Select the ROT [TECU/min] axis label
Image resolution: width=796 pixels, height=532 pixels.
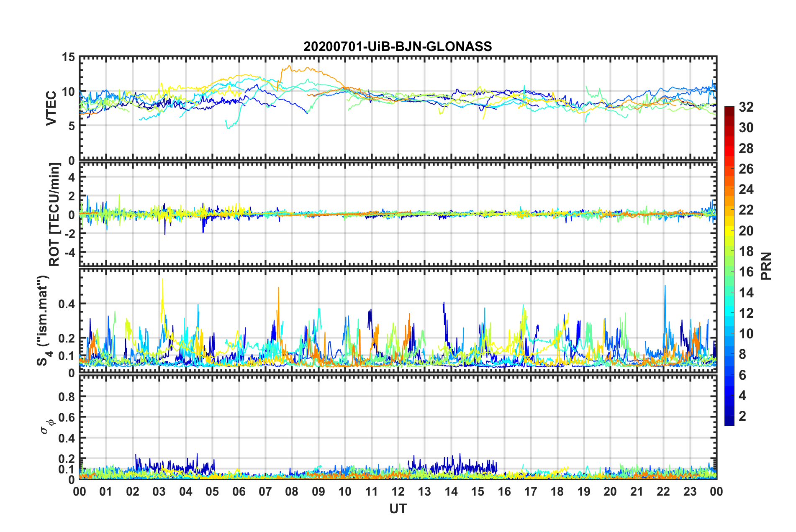pyautogui.click(x=54, y=215)
